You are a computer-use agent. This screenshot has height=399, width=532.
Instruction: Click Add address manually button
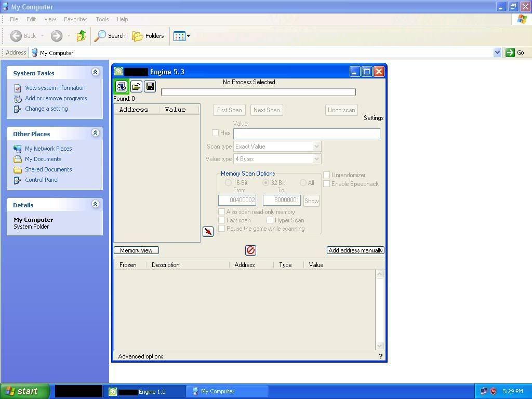(x=355, y=250)
